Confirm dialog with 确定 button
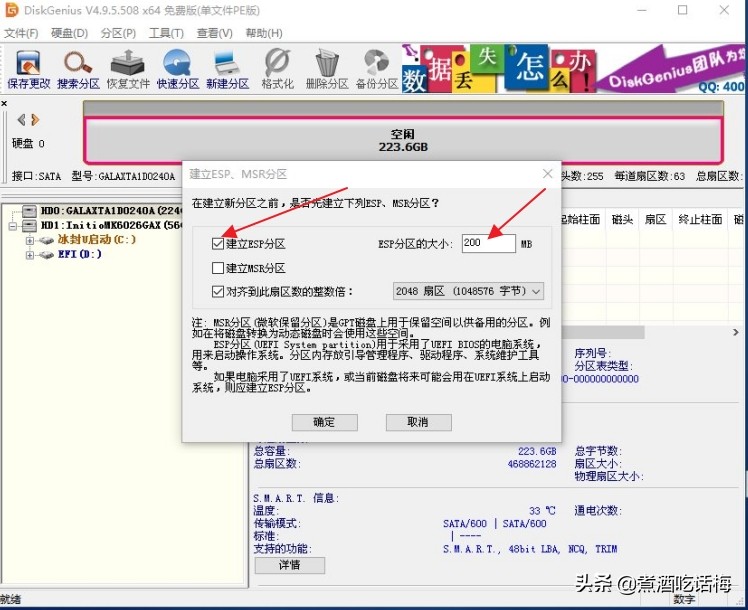 click(x=324, y=422)
